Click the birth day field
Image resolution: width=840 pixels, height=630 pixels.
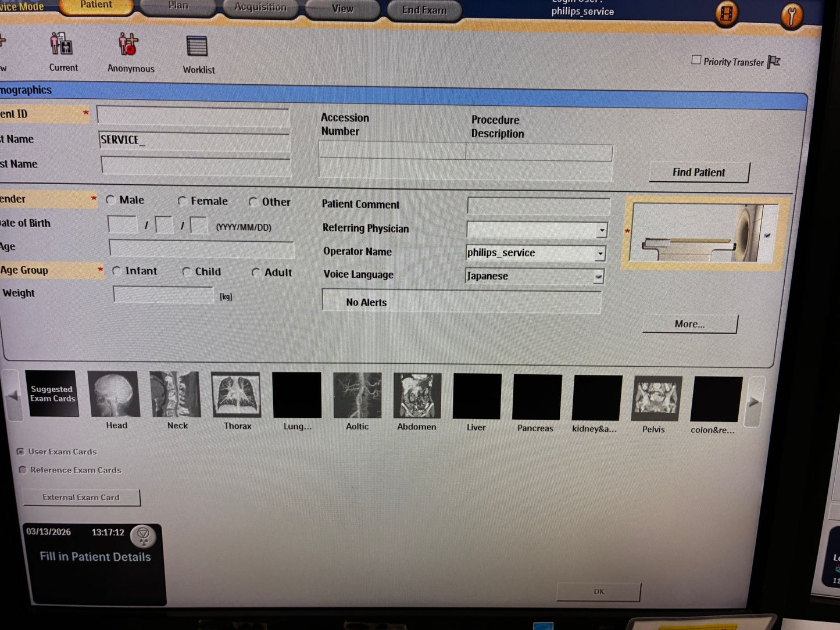[199, 225]
